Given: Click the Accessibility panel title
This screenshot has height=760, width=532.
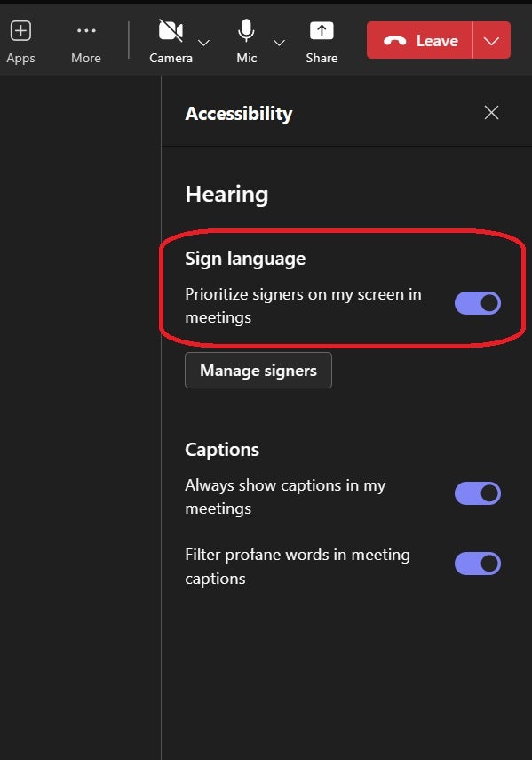Looking at the screenshot, I should coord(238,113).
